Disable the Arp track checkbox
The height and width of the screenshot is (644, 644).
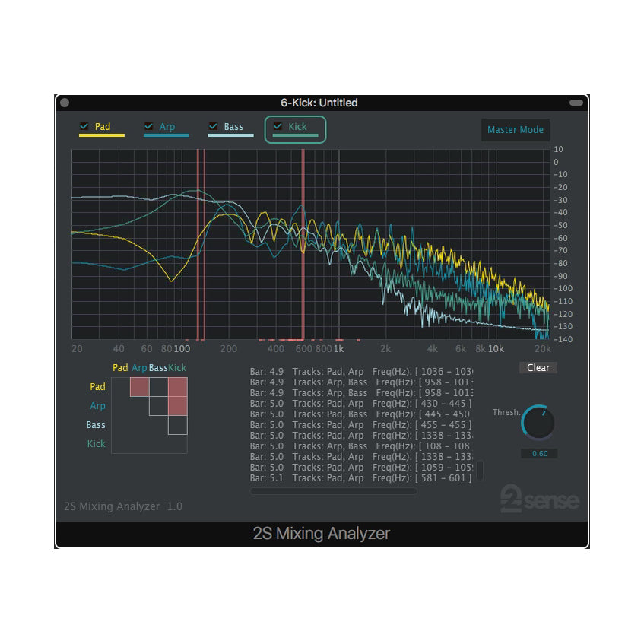coord(149,126)
